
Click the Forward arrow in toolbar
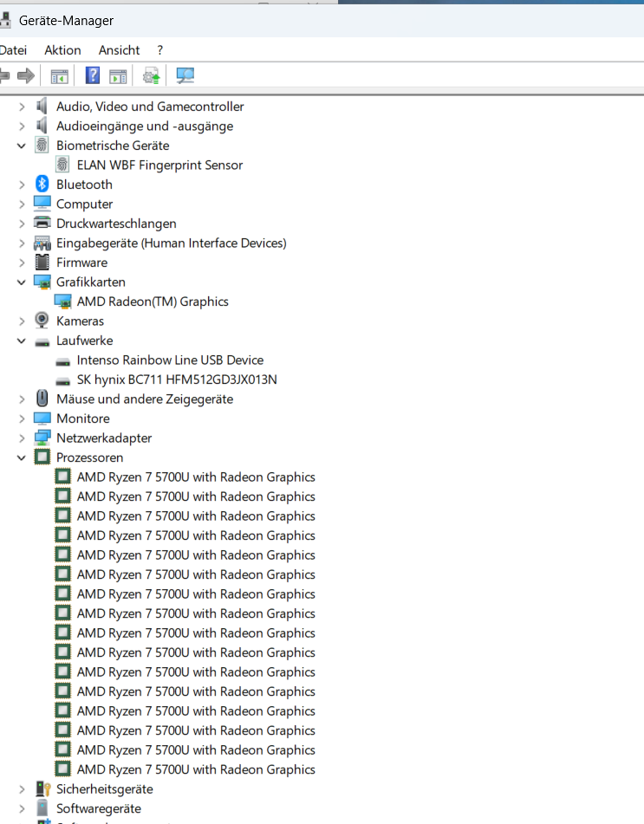(x=26, y=75)
